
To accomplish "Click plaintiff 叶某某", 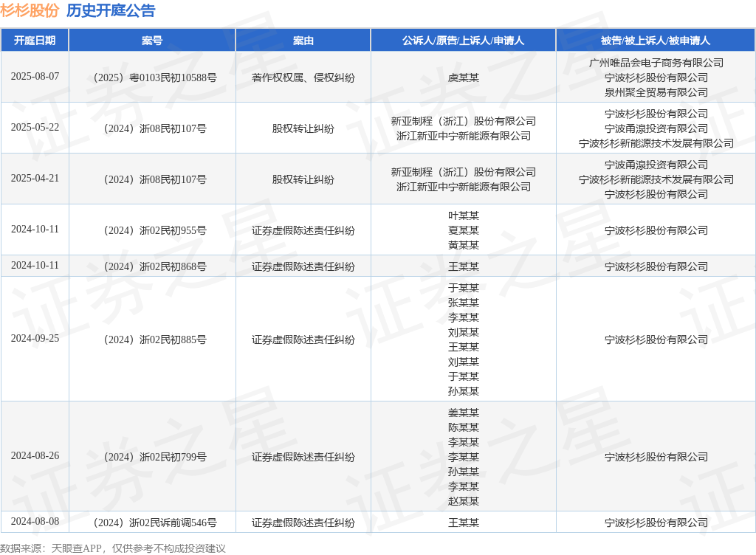I will [x=464, y=216].
